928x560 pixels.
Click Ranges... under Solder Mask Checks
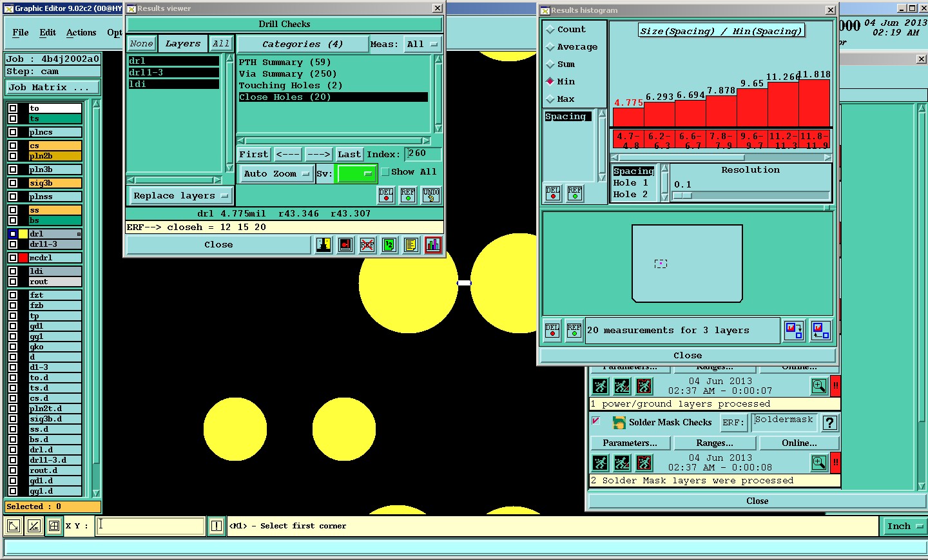[x=715, y=443]
